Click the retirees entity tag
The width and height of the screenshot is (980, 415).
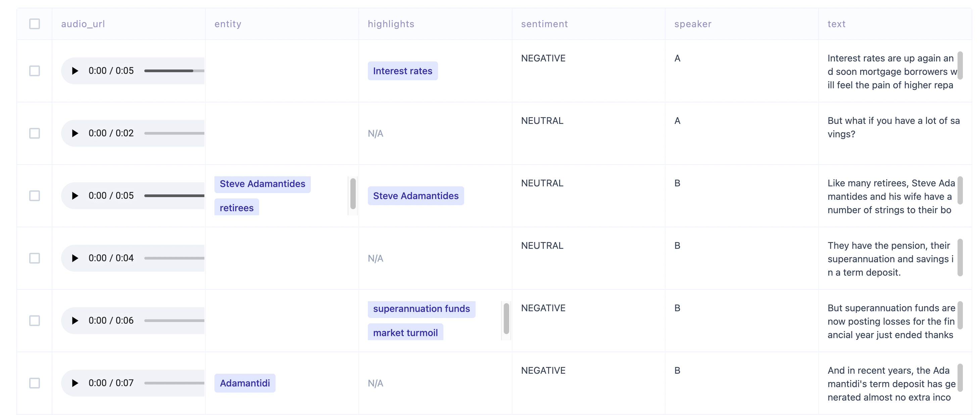coord(237,207)
